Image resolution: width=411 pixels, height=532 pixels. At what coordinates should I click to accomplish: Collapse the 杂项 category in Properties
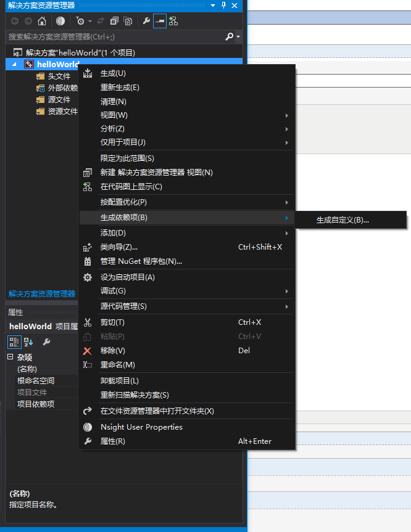pyautogui.click(x=10, y=356)
